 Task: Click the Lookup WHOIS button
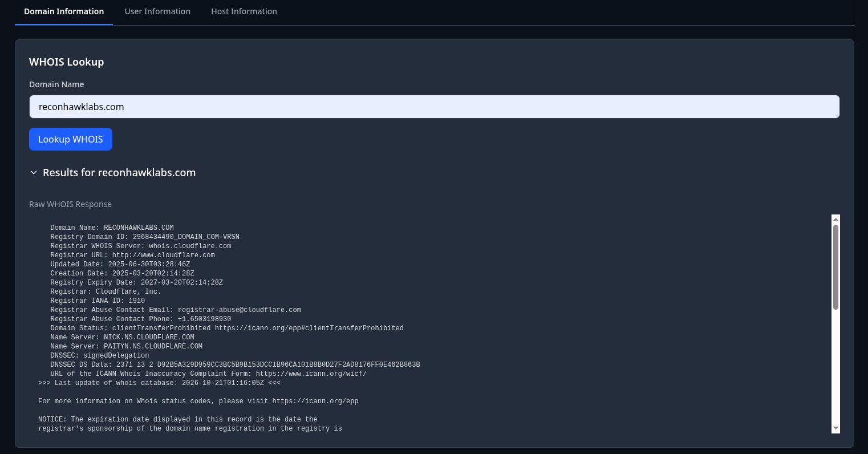71,139
